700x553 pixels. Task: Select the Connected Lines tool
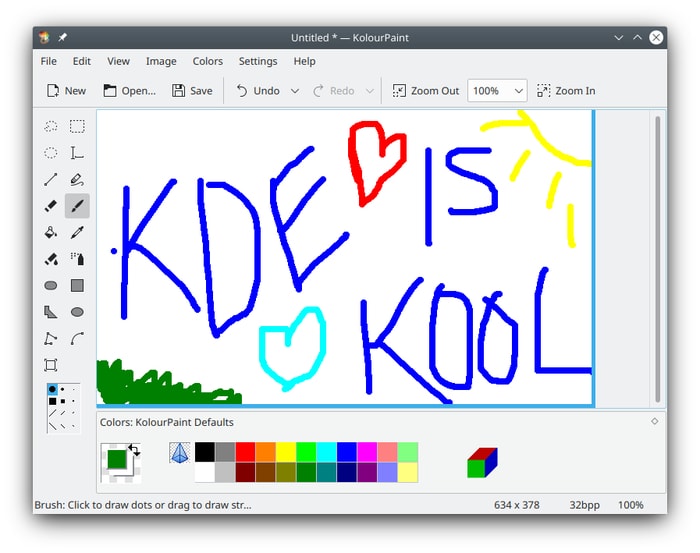pyautogui.click(x=51, y=339)
